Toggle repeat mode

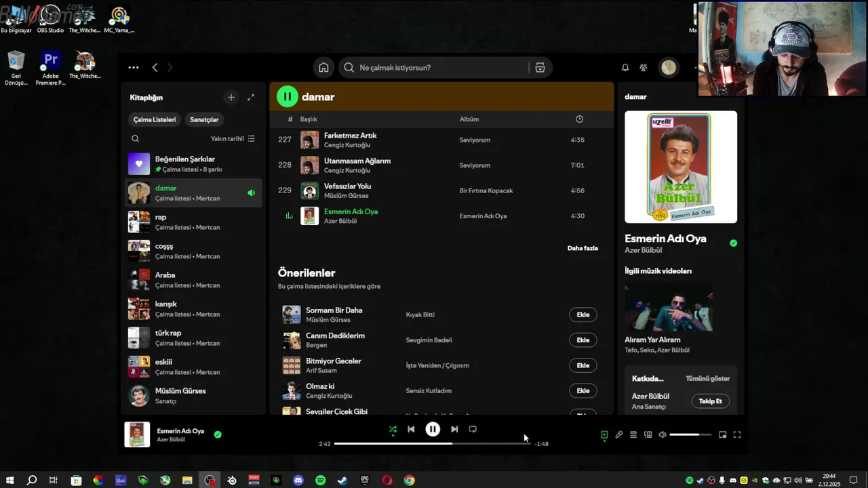pyautogui.click(x=473, y=429)
